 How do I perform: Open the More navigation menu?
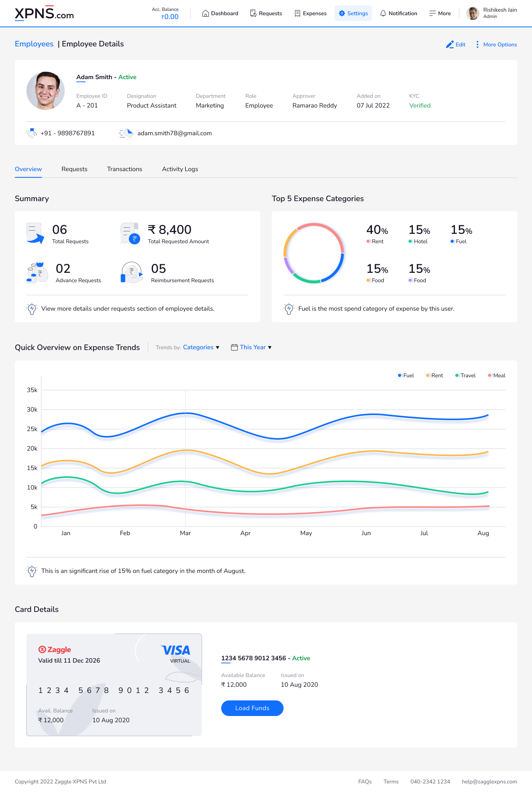[440, 13]
